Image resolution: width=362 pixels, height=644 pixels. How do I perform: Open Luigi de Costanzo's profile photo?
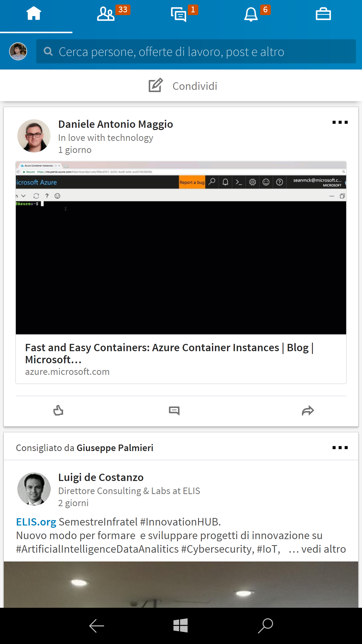tap(34, 489)
